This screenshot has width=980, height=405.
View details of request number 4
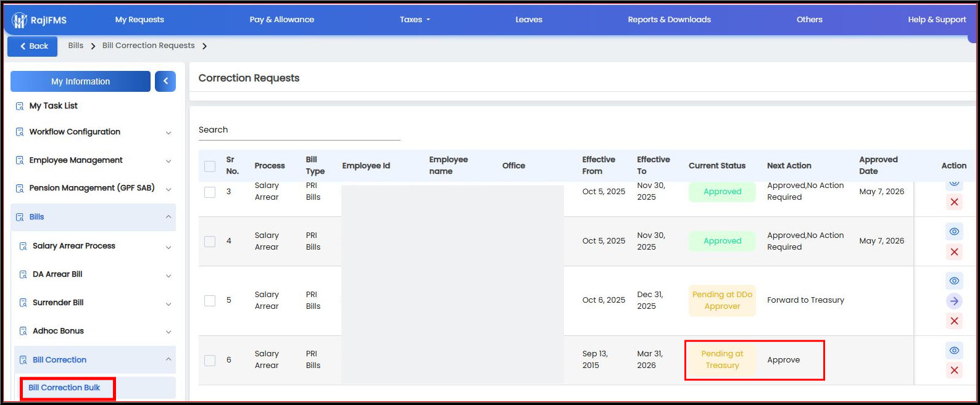[x=954, y=231]
